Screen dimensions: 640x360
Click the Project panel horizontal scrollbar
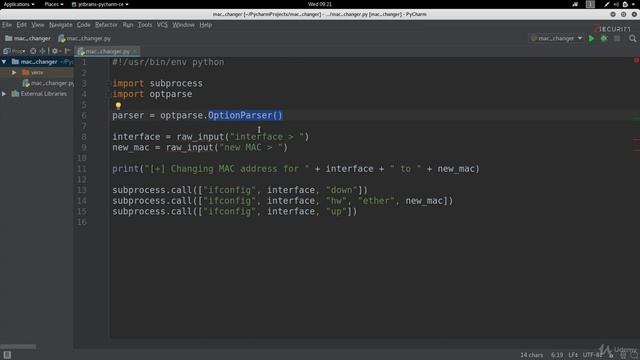pos(18,347)
